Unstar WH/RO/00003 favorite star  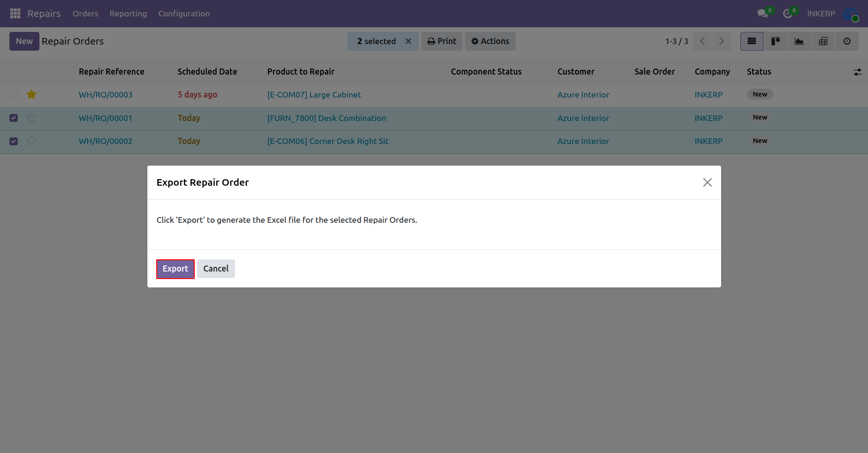[31, 95]
